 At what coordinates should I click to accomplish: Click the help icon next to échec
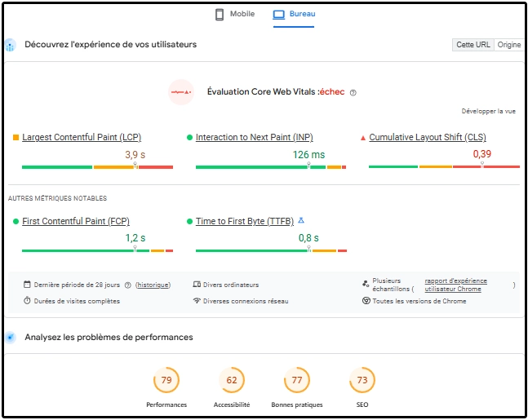(353, 93)
